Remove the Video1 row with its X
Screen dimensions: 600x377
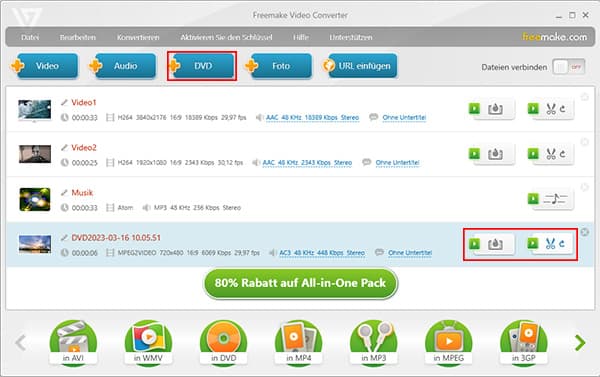pyautogui.click(x=584, y=97)
